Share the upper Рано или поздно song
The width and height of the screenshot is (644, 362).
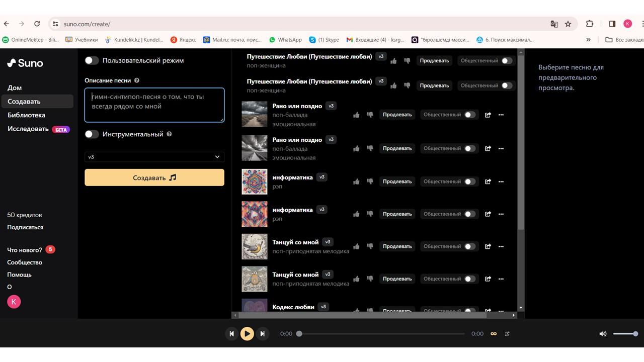point(488,115)
